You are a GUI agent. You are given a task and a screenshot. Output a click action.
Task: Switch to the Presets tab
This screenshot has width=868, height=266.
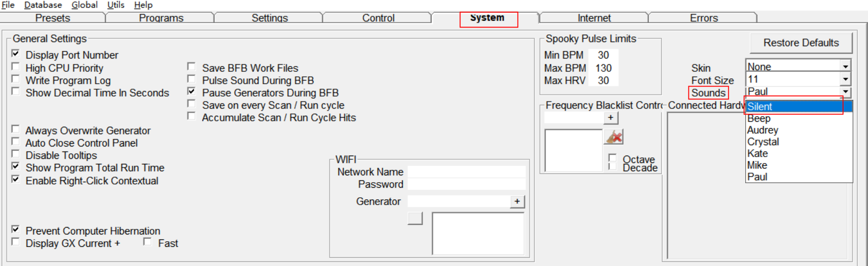[x=53, y=18]
